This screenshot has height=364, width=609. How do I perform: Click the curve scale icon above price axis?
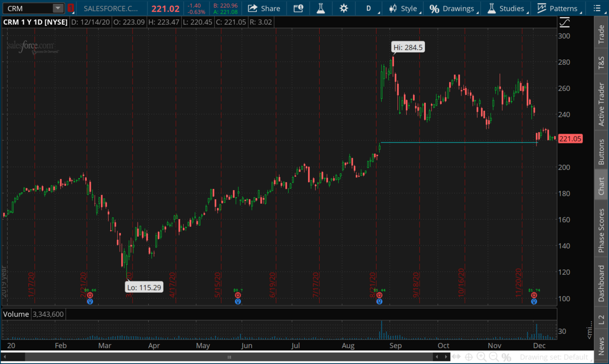pos(564,22)
